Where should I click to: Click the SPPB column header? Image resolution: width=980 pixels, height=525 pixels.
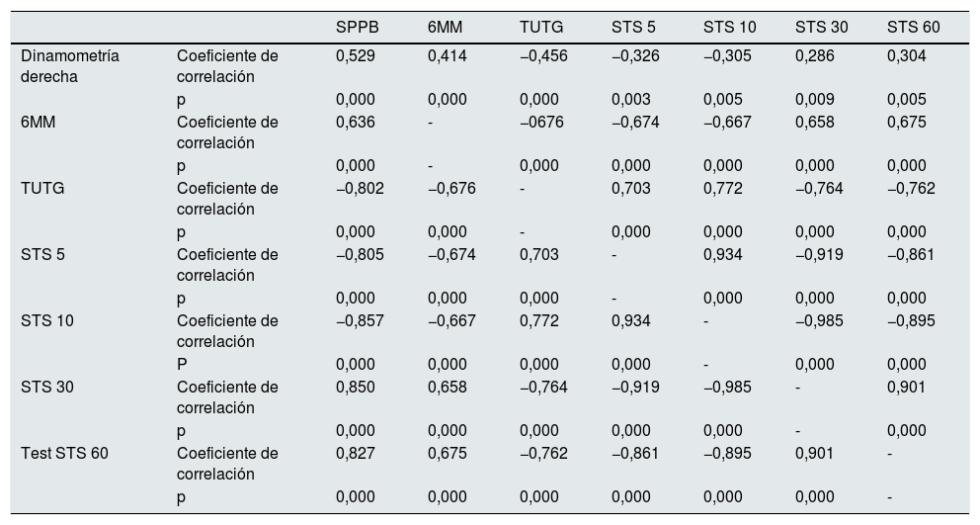click(x=357, y=28)
